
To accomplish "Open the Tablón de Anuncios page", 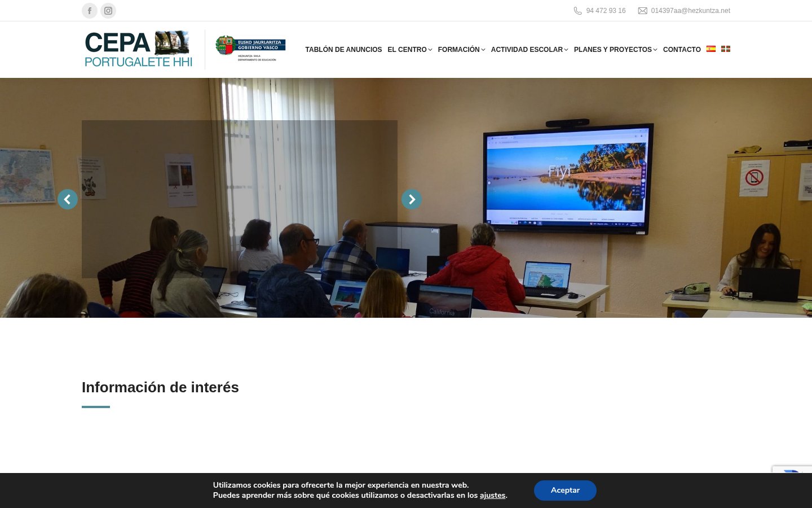I will click(x=343, y=50).
